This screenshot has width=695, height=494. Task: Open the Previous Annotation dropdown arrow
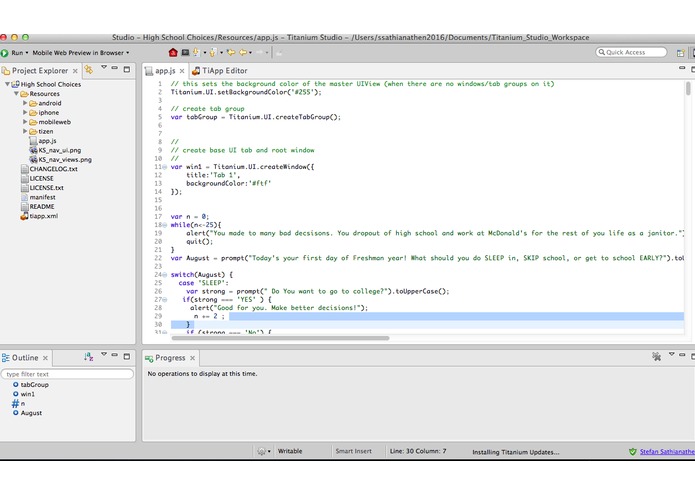(x=222, y=52)
